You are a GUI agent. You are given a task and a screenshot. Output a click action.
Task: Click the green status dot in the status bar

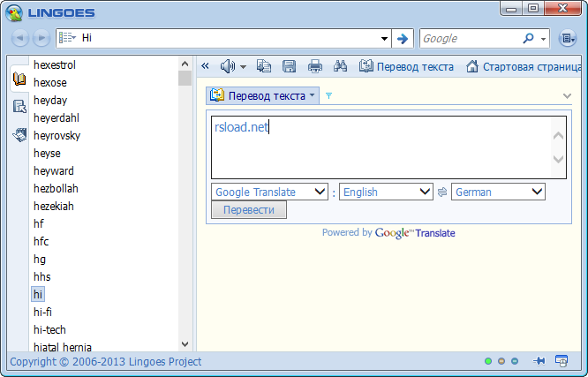(x=488, y=361)
